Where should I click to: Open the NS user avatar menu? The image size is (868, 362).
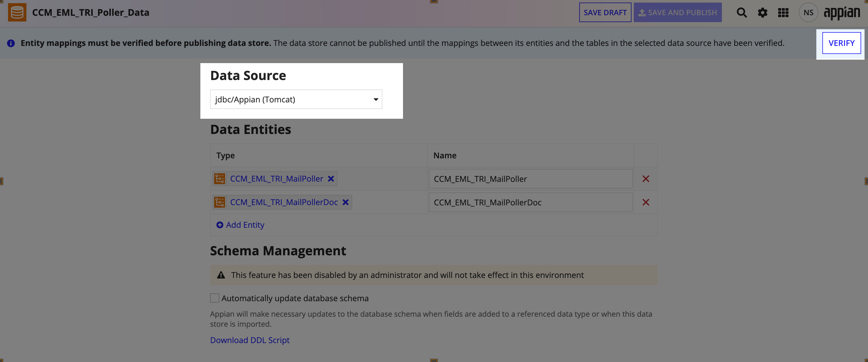[x=808, y=12]
